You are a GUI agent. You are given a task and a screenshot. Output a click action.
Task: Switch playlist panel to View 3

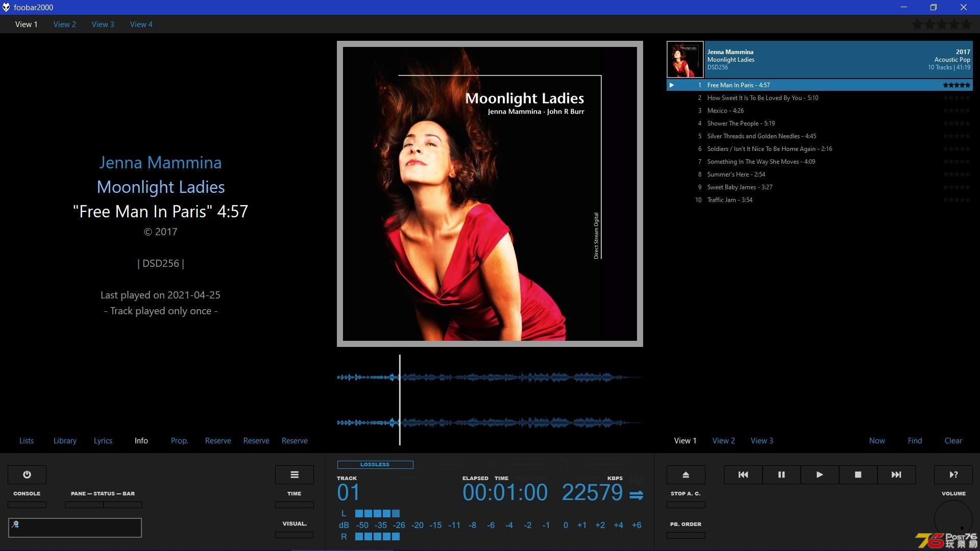click(762, 441)
